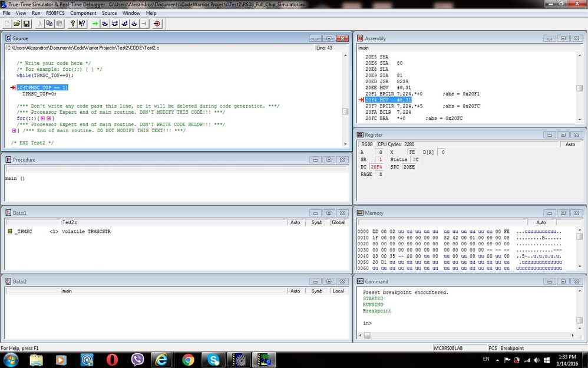Open the Component menu
588x368 pixels.
83,13
